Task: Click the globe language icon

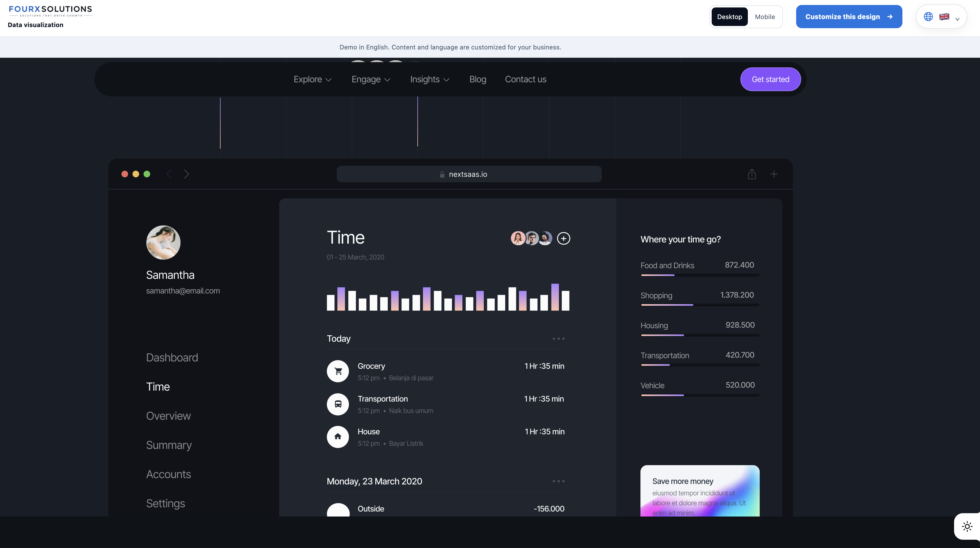Action: click(x=928, y=17)
